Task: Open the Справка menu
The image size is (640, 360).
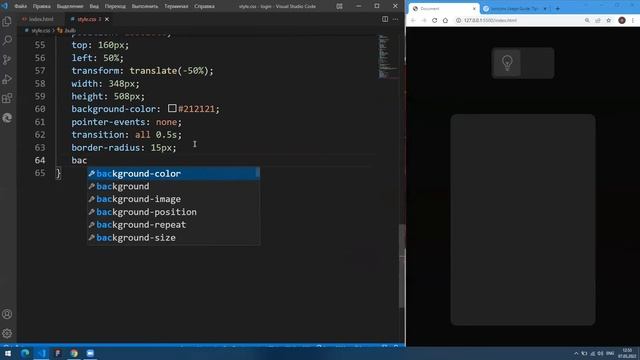Action: pyautogui.click(x=204, y=6)
